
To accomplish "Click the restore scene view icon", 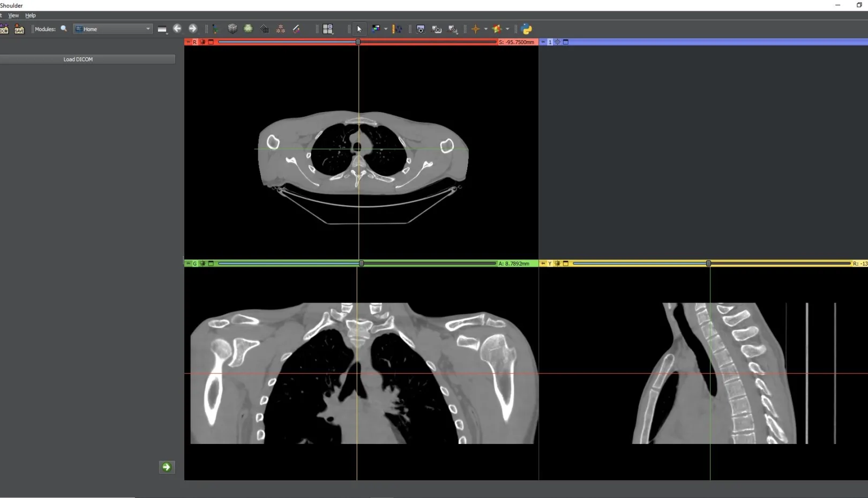I will coord(453,29).
